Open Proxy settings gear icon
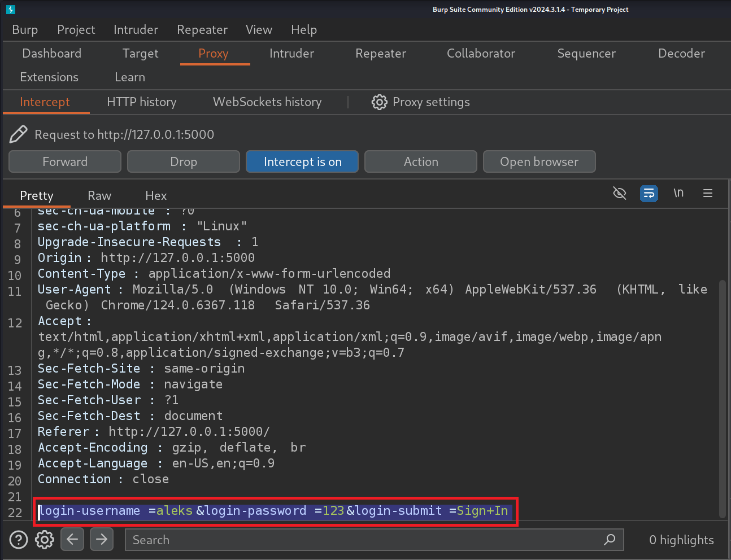Image resolution: width=731 pixels, height=560 pixels. (x=379, y=102)
